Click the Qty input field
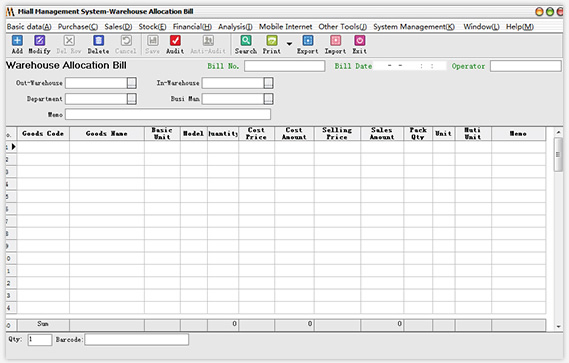The image size is (569, 363). point(40,339)
